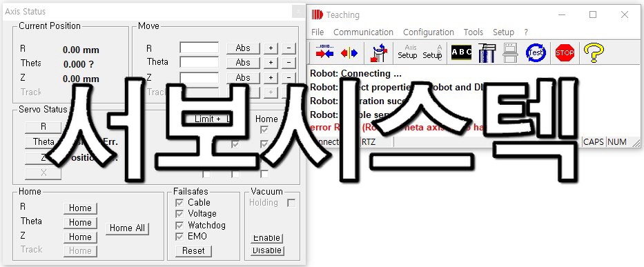Image resolution: width=644 pixels, height=267 pixels.
Task: Click the Theta servo status button
Action: tap(43, 142)
